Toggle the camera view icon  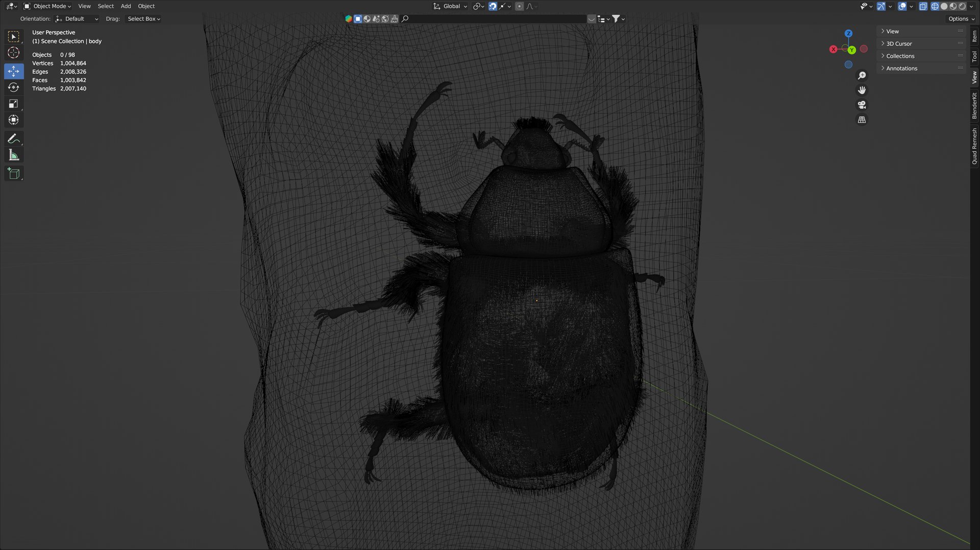coord(862,105)
